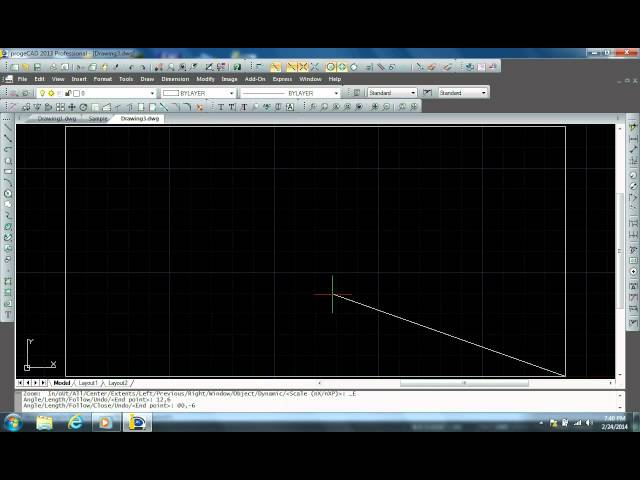640x480 pixels.
Task: Switch to the Layout1 tab
Action: click(x=88, y=383)
